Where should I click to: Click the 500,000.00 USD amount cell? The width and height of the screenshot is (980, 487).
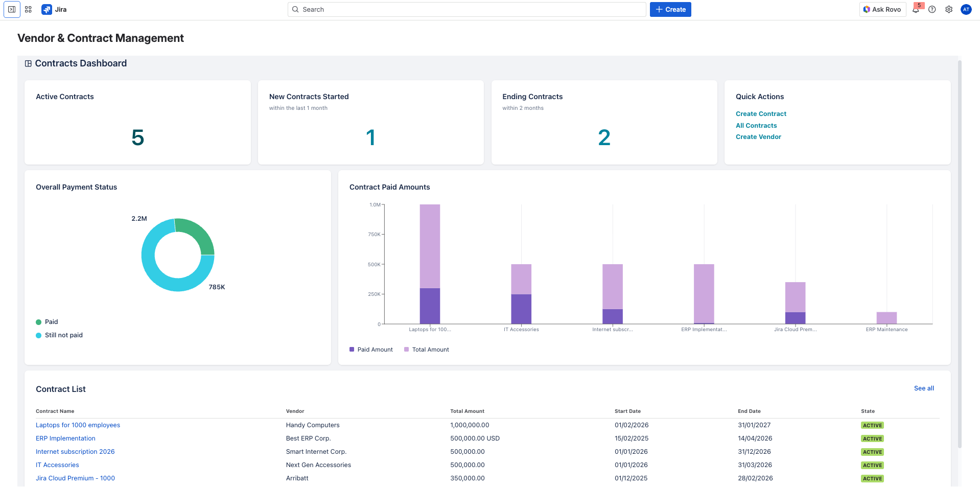click(x=475, y=438)
